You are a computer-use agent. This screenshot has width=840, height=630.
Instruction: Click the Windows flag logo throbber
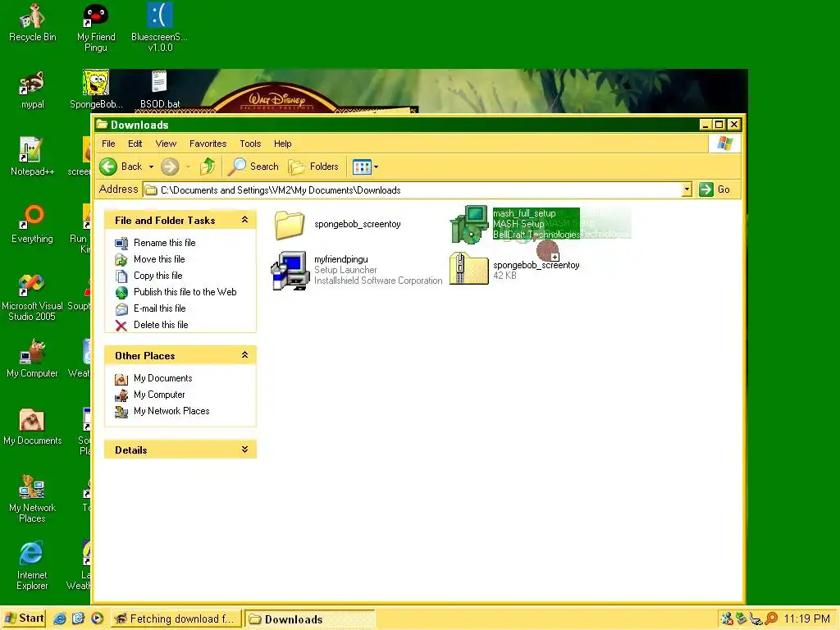(x=725, y=144)
